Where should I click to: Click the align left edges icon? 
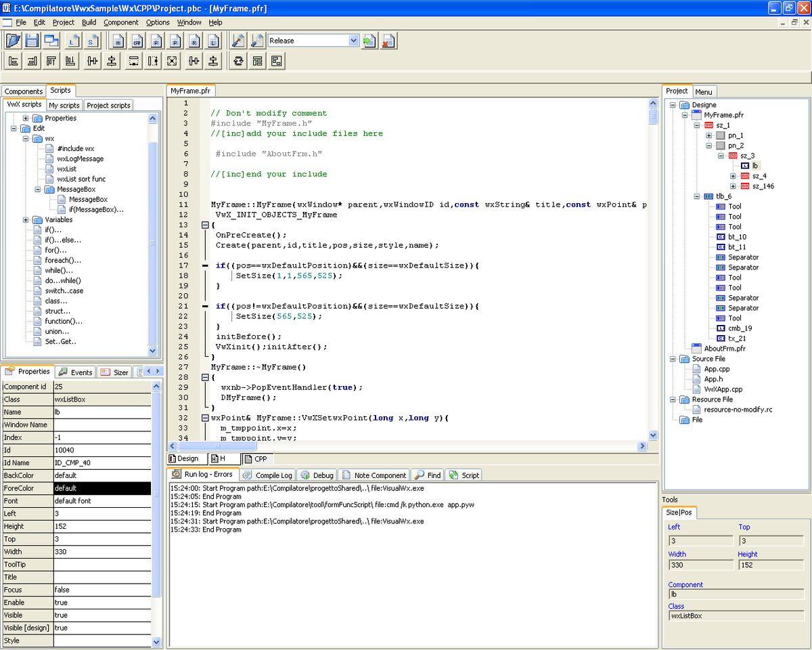[x=14, y=61]
